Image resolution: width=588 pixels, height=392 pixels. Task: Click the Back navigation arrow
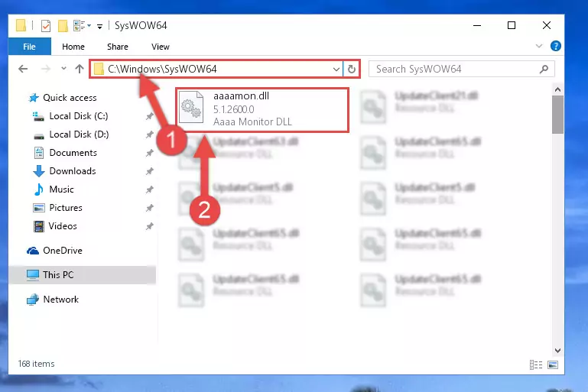23,69
